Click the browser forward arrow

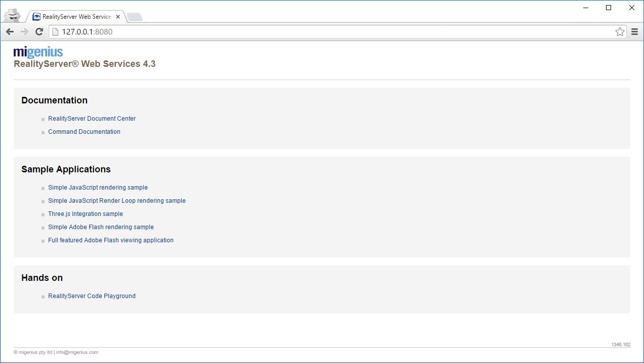click(24, 32)
